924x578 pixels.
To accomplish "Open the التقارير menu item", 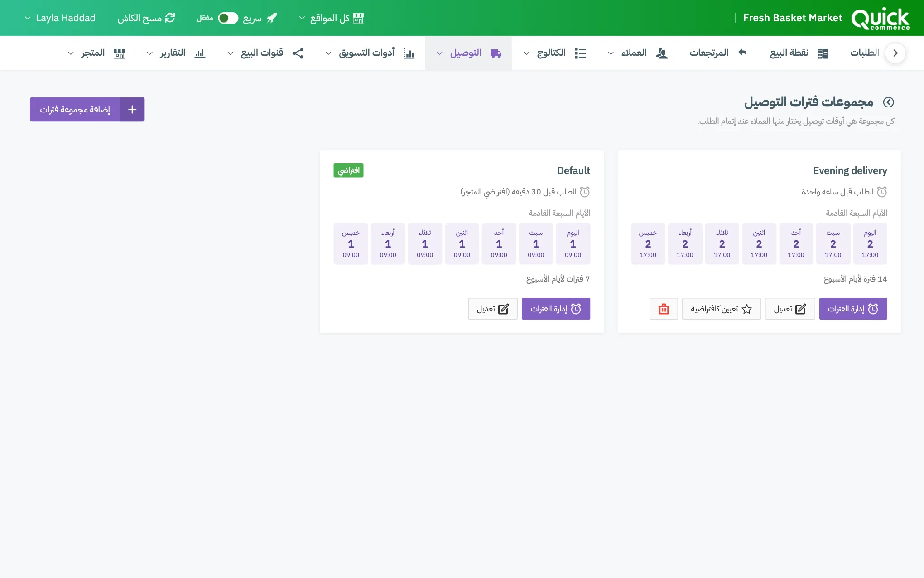I will point(176,53).
